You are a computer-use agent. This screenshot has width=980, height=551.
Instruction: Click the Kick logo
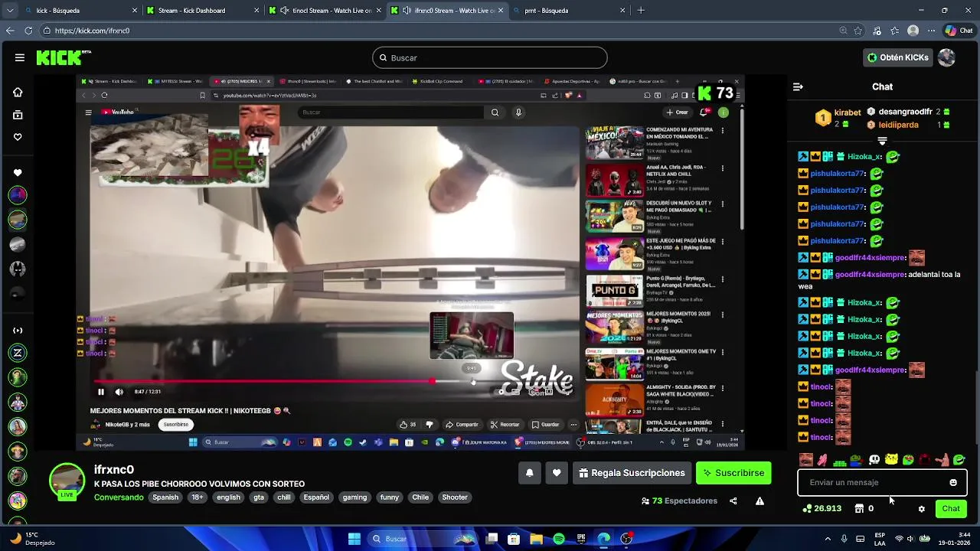coord(64,57)
